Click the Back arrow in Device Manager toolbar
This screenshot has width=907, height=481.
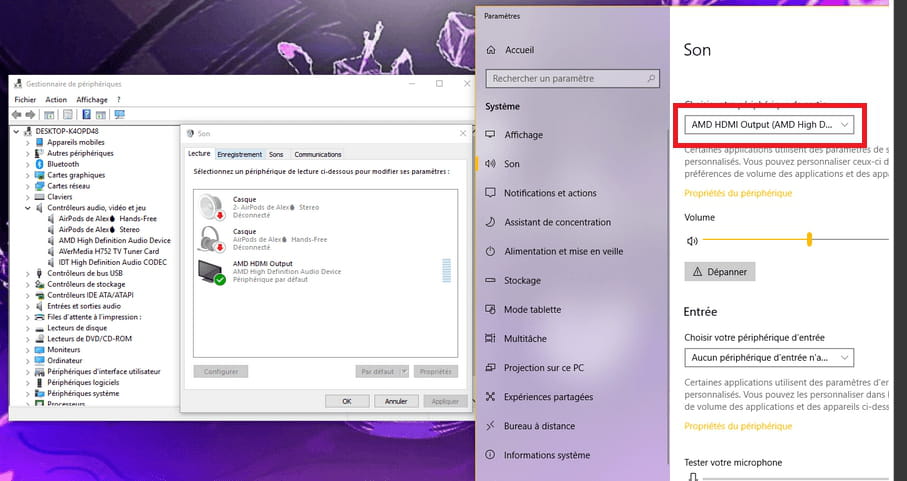coord(17,114)
